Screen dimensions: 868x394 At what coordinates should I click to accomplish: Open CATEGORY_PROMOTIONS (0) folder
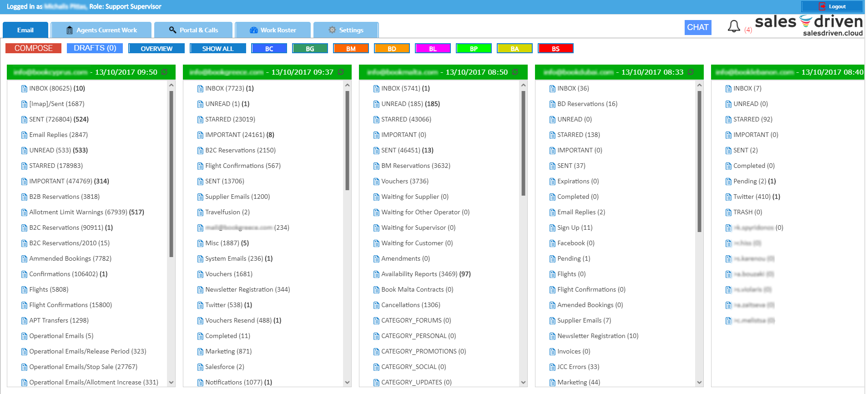click(424, 351)
